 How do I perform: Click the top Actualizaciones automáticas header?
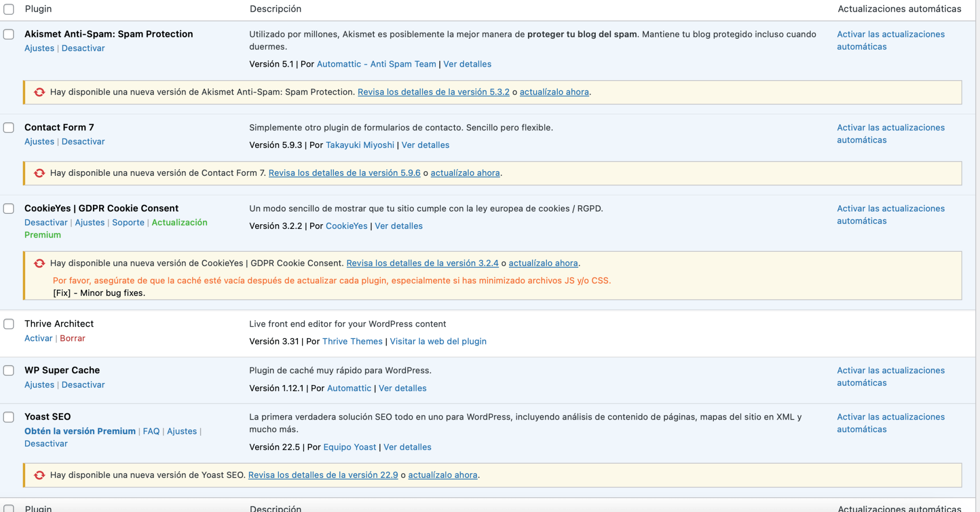(899, 9)
